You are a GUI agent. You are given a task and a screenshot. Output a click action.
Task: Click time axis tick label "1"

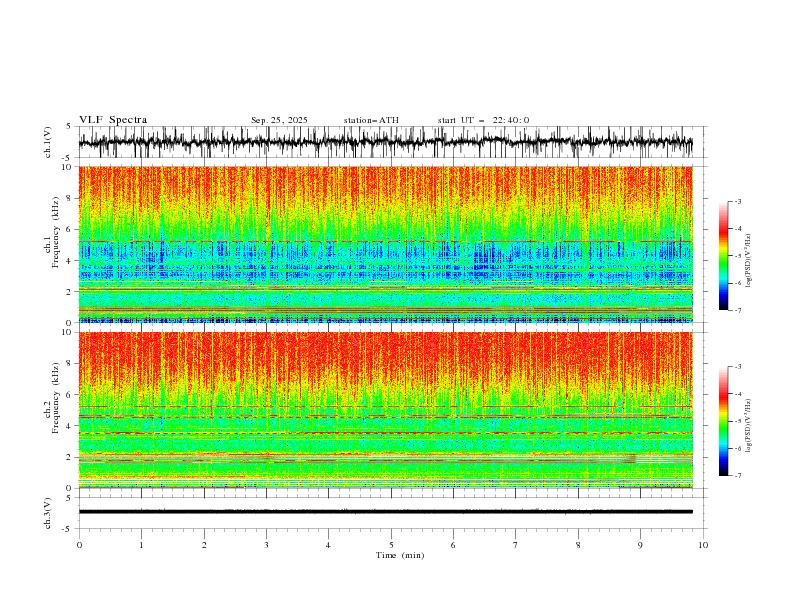coord(141,545)
